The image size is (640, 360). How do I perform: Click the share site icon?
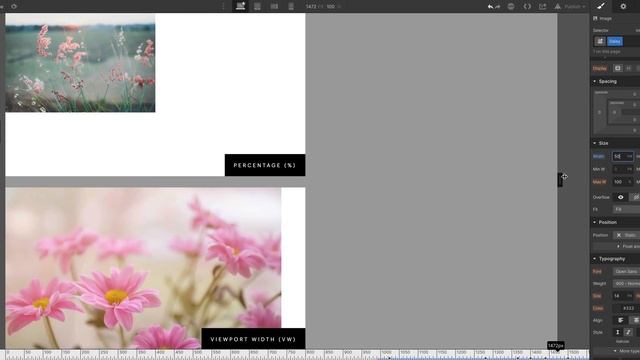pyautogui.click(x=542, y=7)
